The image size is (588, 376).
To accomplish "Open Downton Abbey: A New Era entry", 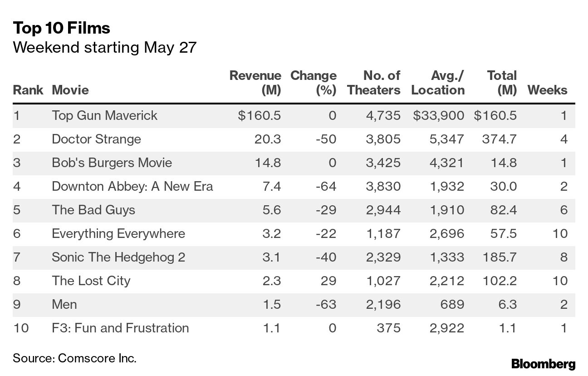I will tap(132, 186).
